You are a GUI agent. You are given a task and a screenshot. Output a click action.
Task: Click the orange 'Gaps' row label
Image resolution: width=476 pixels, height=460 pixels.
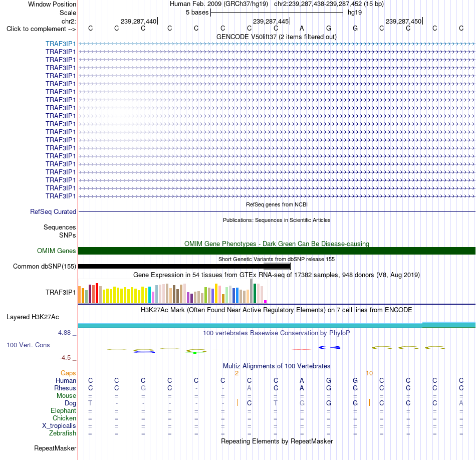68,373
